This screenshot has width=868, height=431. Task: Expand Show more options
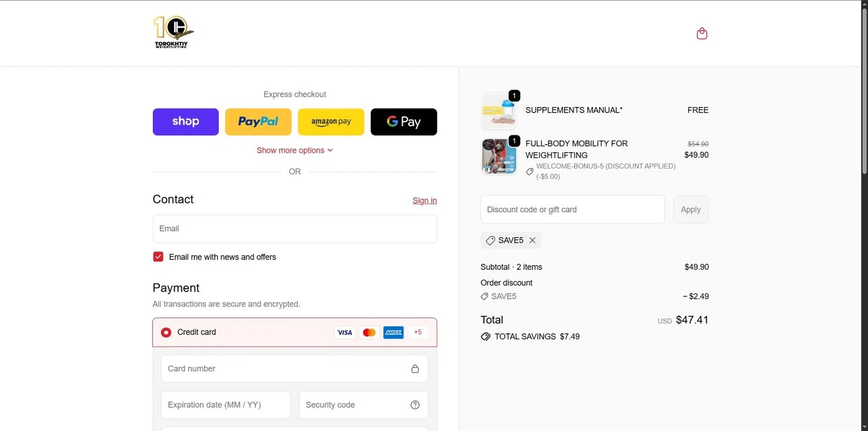[x=295, y=150]
